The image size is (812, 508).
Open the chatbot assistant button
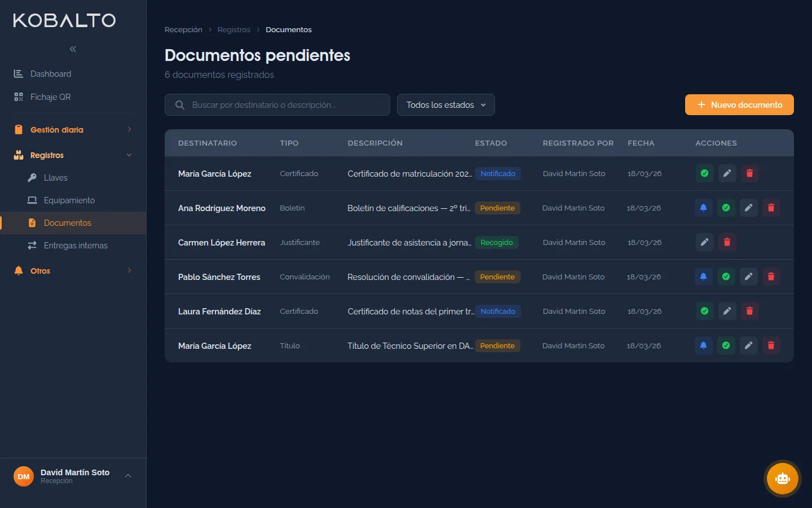point(782,479)
